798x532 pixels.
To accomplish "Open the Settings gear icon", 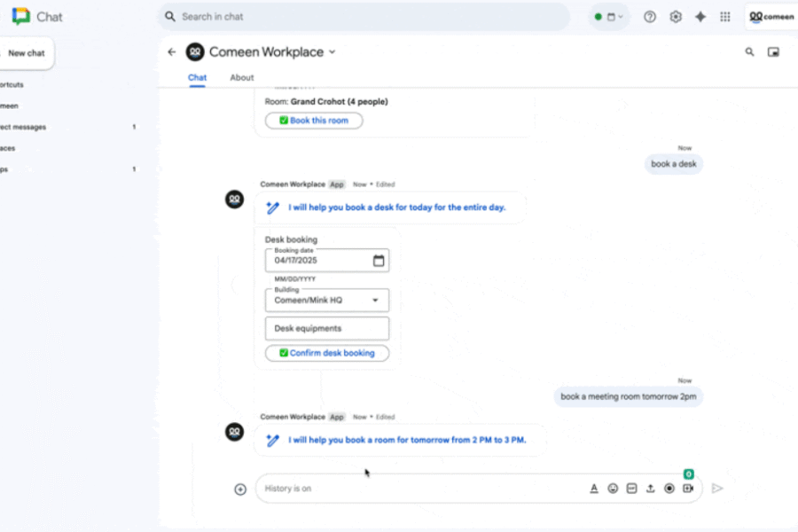I will (676, 17).
